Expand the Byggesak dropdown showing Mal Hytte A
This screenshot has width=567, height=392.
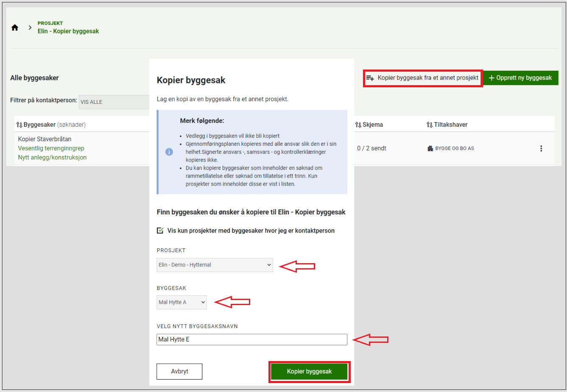click(x=182, y=302)
